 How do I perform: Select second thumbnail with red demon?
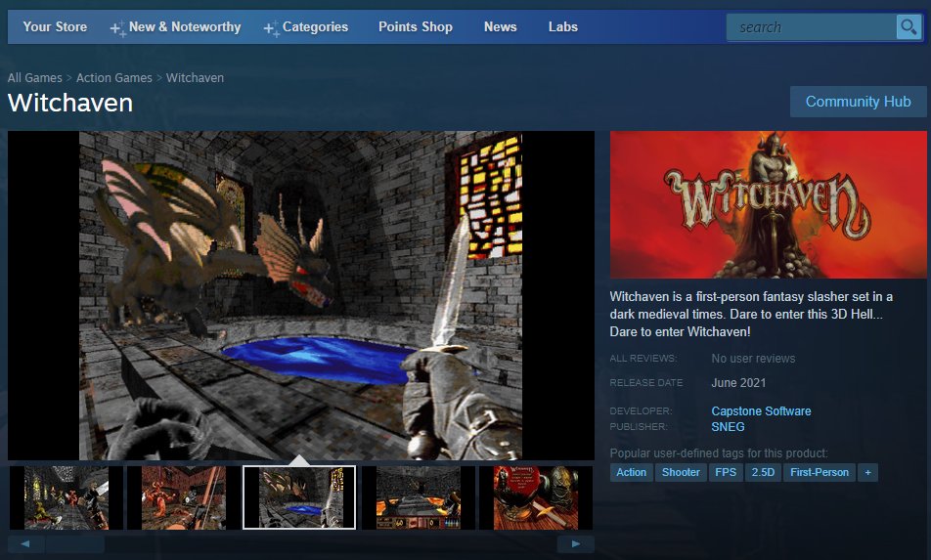coord(184,497)
